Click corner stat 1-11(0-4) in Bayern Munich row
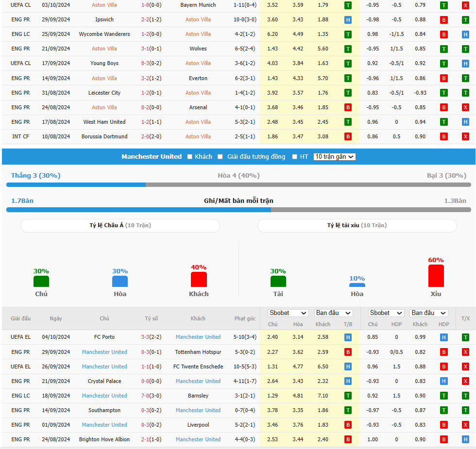476x449 pixels. coord(245,5)
